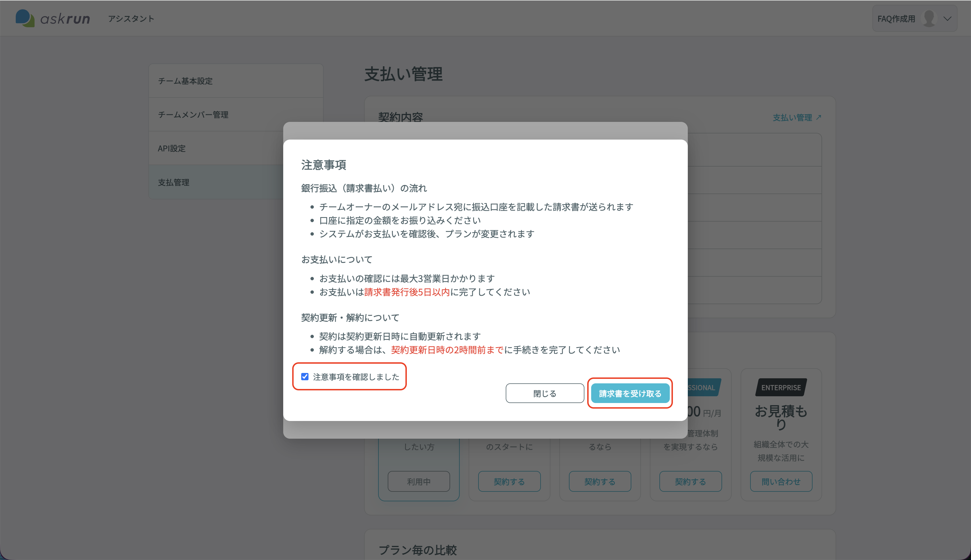Click the ENTERPRISE plan badge

tap(781, 387)
